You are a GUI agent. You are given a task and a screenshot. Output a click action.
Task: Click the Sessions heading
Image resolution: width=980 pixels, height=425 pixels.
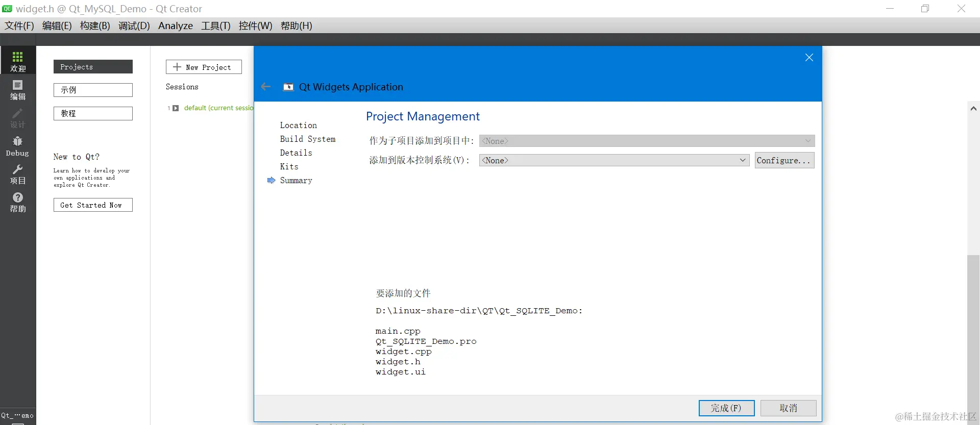click(x=182, y=87)
